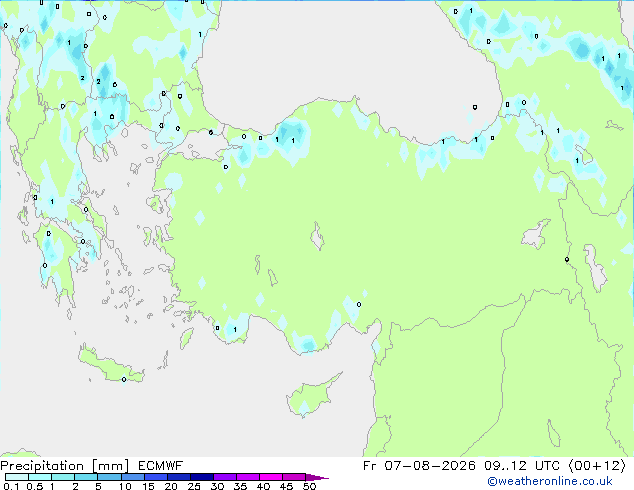Screen dimensions: 634x490
Task: Click the 15–20 mm blue legend swatch
Action: tap(155, 477)
